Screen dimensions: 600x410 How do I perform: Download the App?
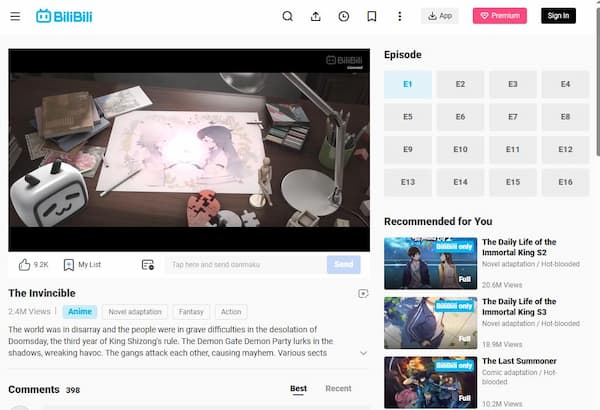(x=440, y=16)
